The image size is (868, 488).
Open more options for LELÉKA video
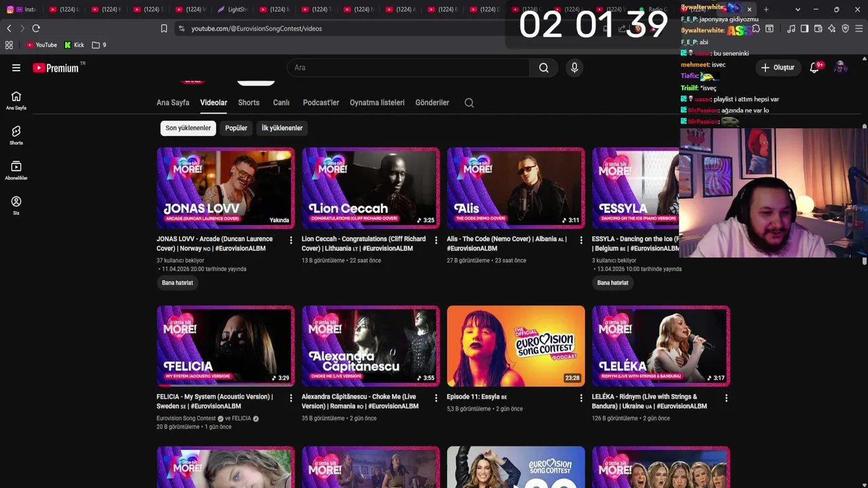point(726,399)
